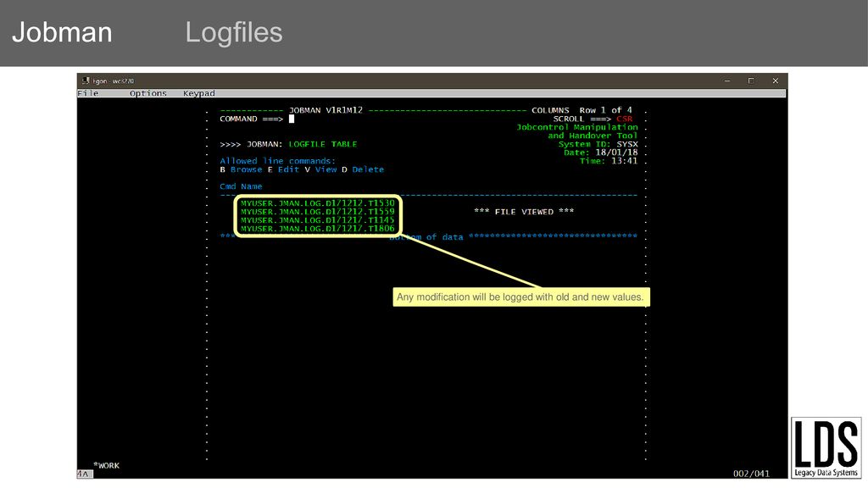Open the Keypad menu
The width and height of the screenshot is (868, 488).
198,93
